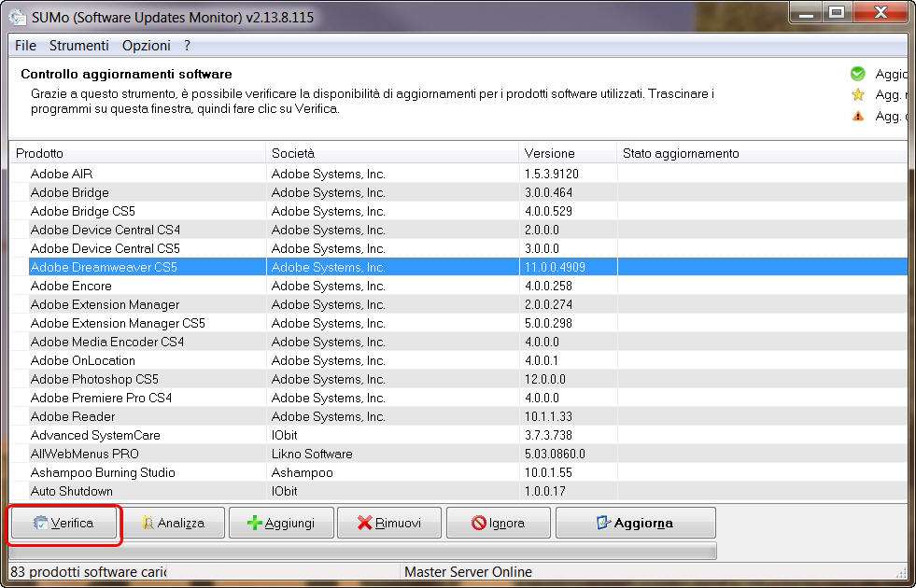Click the green checkmark legend icon

point(857,74)
